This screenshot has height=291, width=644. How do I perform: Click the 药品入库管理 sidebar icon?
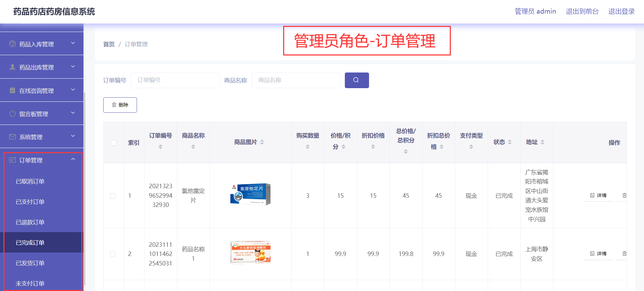click(12, 44)
